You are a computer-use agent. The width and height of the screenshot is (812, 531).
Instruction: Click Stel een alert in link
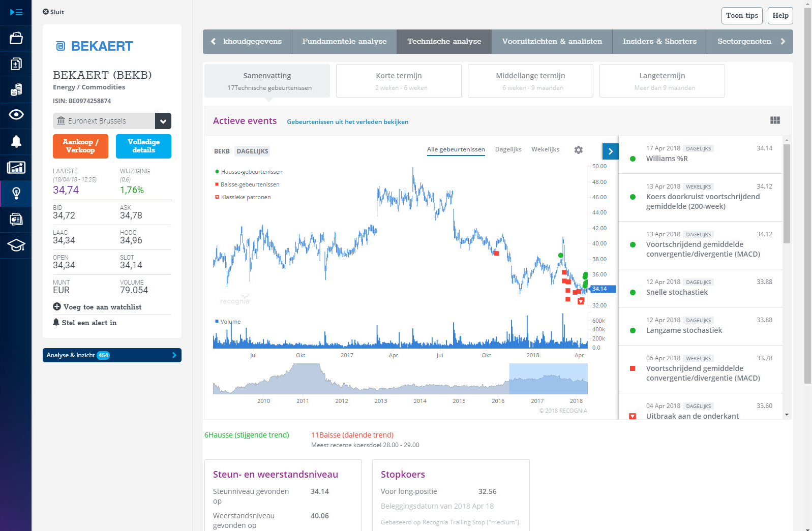pyautogui.click(x=89, y=323)
